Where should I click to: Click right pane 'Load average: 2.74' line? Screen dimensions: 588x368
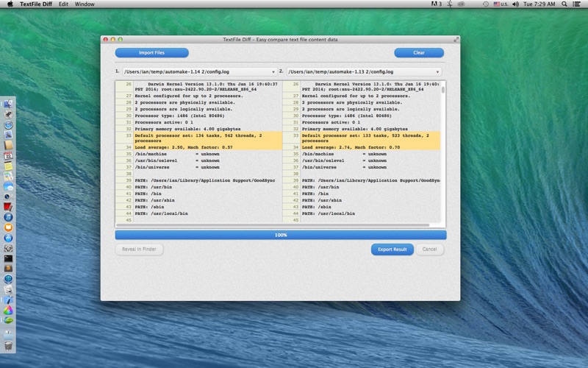coord(351,147)
